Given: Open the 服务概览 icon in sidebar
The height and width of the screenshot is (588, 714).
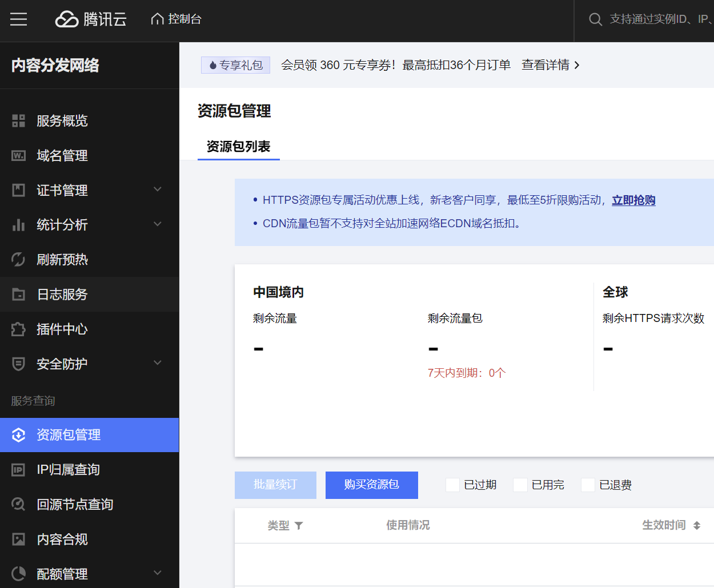Looking at the screenshot, I should click(19, 120).
